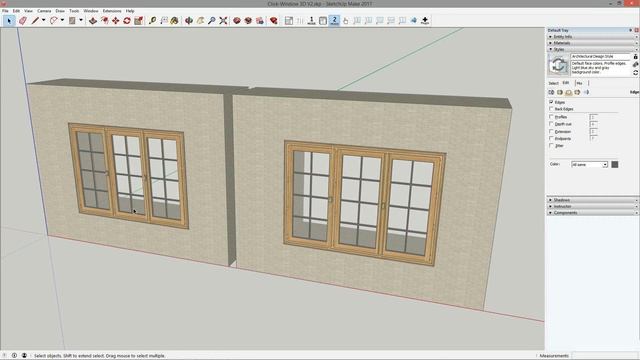Open the Rectangle tool dropdown arrow
The width and height of the screenshot is (640, 360).
click(81, 20)
